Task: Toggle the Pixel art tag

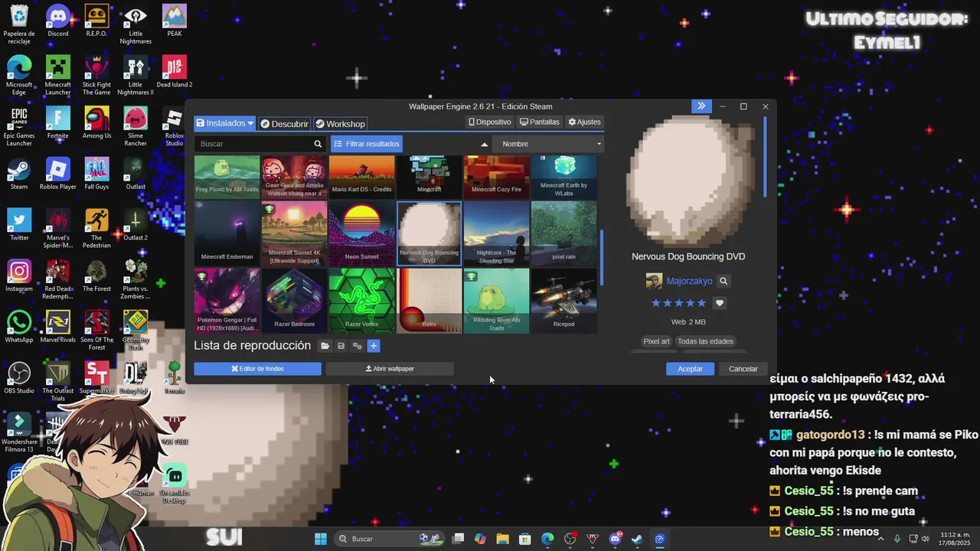Action: coord(656,341)
